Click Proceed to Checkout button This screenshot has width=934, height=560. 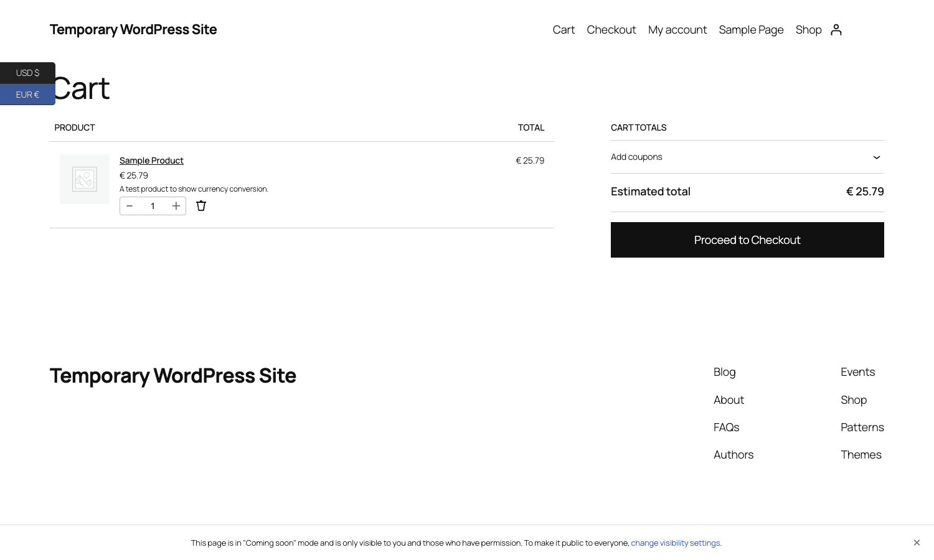coord(747,240)
